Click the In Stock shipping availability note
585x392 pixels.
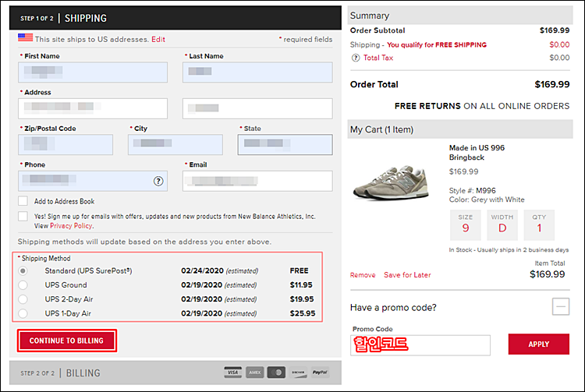(509, 250)
